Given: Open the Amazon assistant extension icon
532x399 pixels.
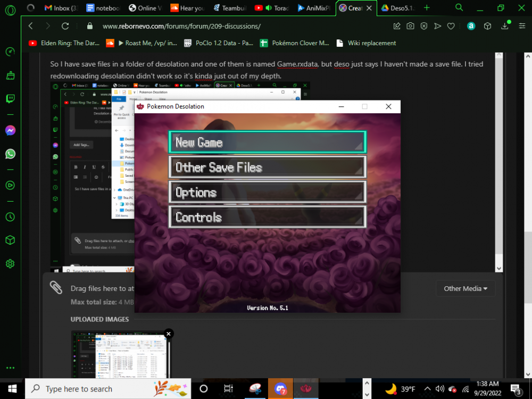Looking at the screenshot, I should coord(471,26).
